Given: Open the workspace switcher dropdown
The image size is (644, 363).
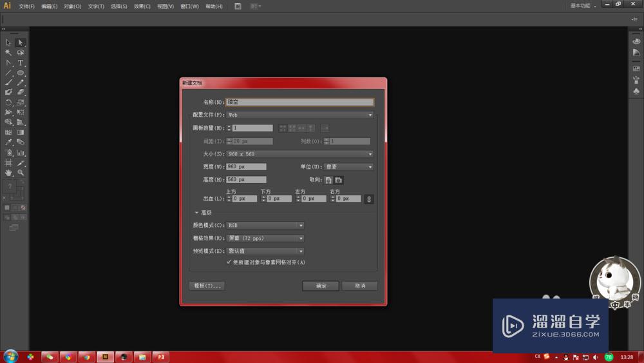Looking at the screenshot, I should point(583,6).
